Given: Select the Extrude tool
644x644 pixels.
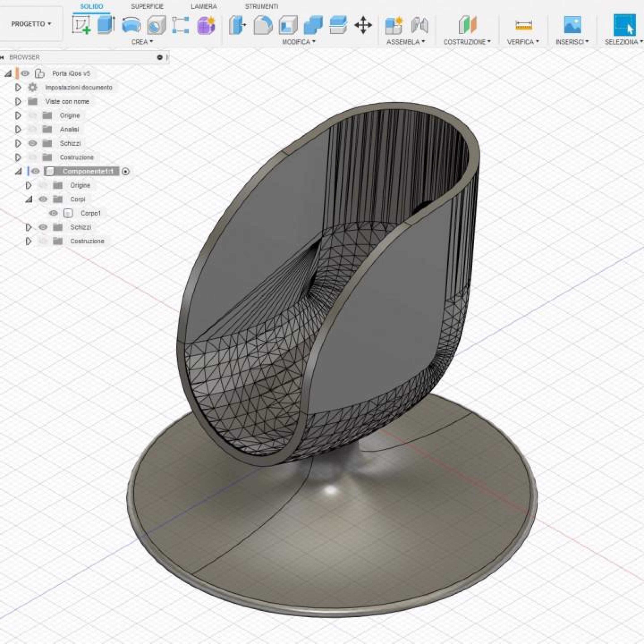Looking at the screenshot, I should (x=106, y=25).
